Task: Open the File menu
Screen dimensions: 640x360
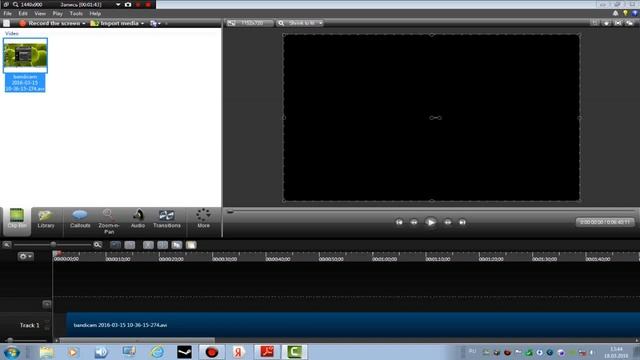Action: pos(7,13)
